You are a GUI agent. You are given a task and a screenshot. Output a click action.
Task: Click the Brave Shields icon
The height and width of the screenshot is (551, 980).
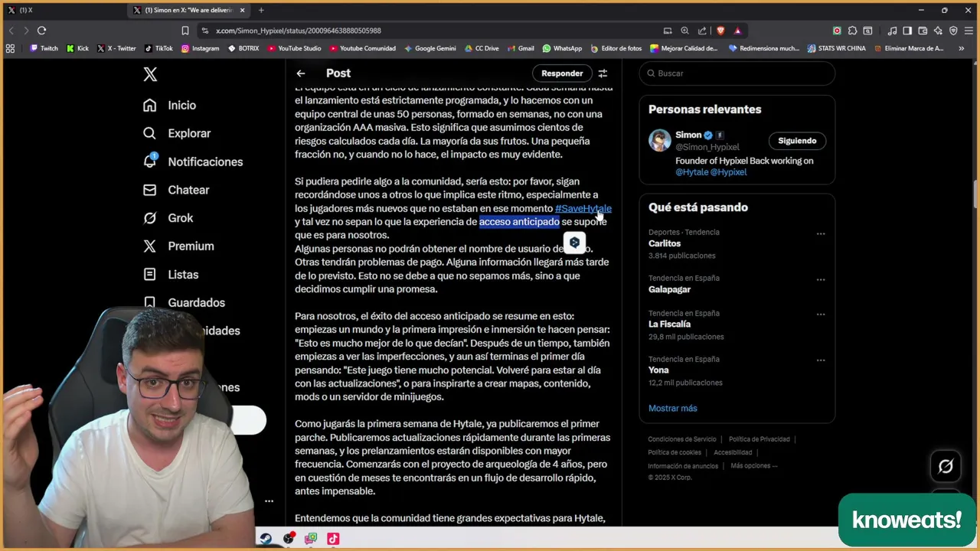[720, 31]
